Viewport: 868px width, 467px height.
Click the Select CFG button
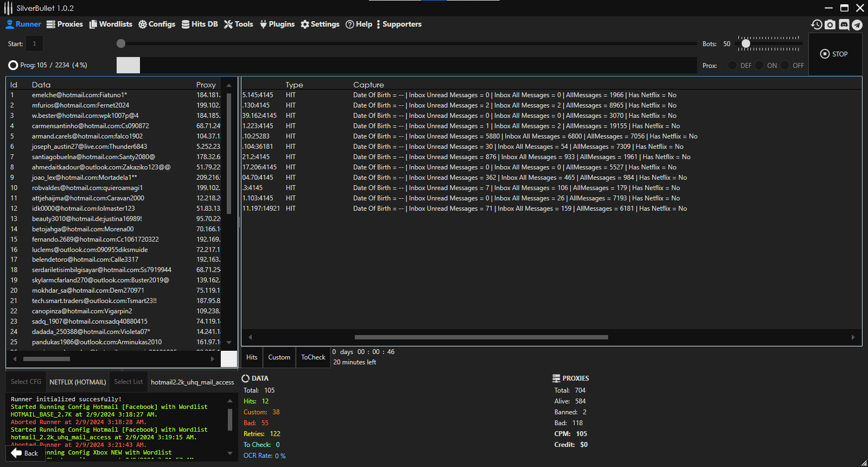click(x=26, y=382)
